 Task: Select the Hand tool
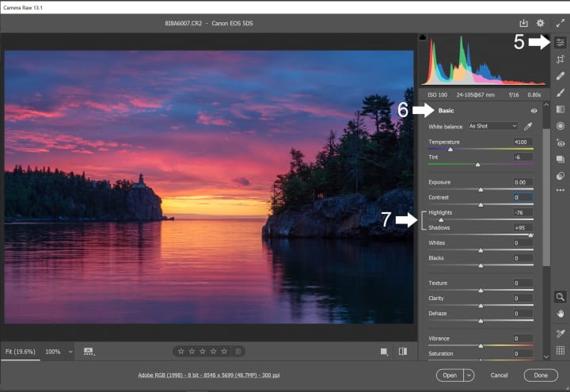point(560,314)
